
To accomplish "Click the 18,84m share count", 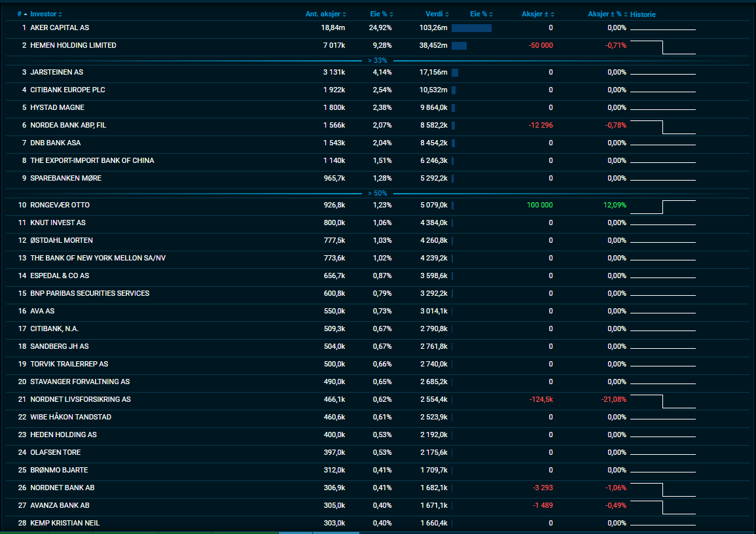I will [333, 28].
